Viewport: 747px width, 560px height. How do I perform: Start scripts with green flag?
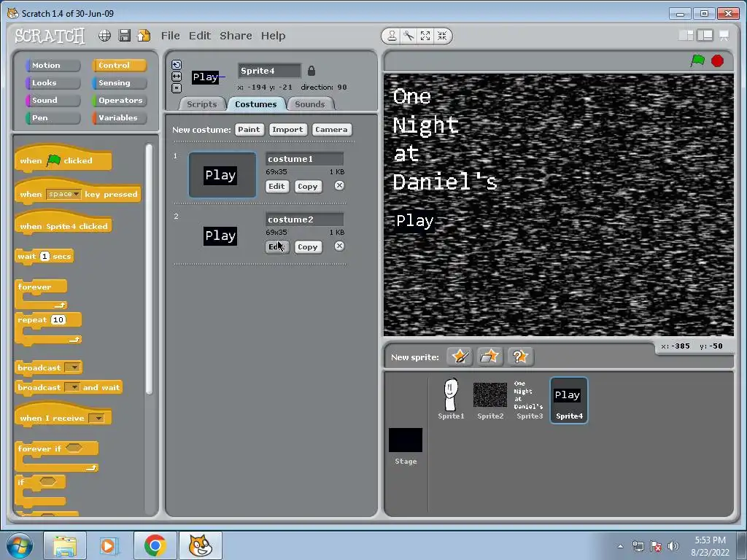tap(698, 61)
